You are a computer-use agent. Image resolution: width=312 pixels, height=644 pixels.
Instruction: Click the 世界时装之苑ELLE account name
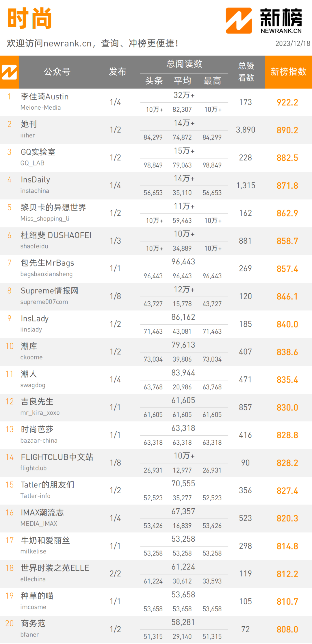coord(55,568)
